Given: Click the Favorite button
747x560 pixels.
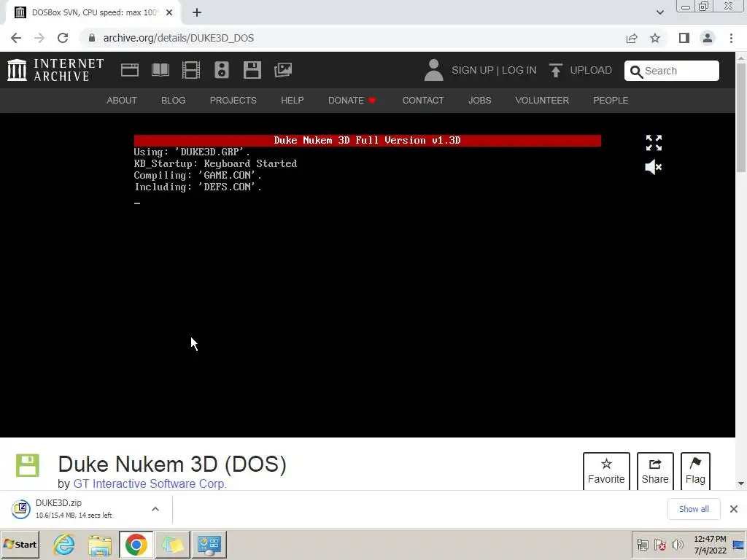Looking at the screenshot, I should tap(606, 471).
